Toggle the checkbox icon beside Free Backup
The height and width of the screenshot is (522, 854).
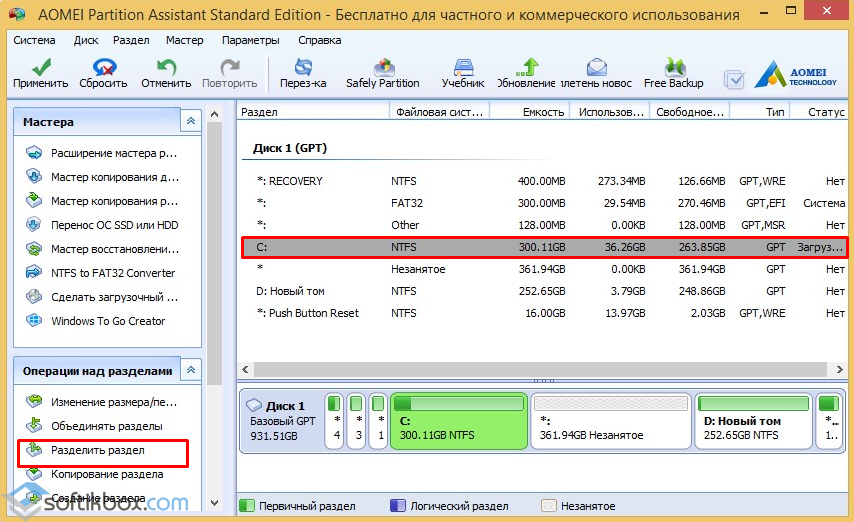tap(734, 79)
